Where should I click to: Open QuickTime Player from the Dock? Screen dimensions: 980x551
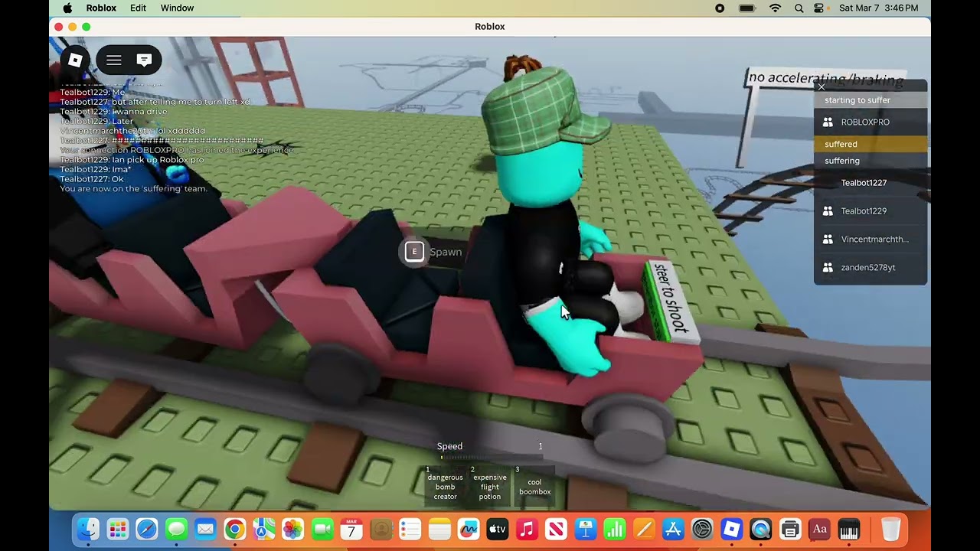pos(761,529)
